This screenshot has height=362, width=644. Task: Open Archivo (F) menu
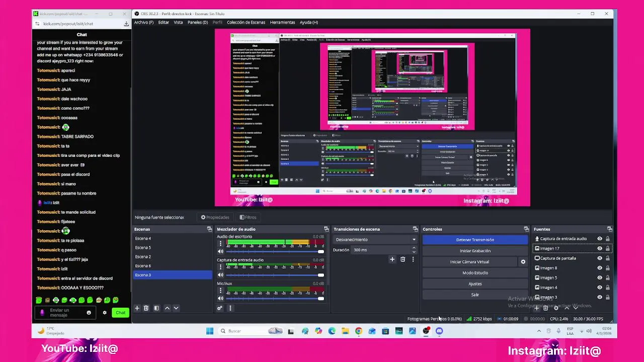(x=144, y=22)
